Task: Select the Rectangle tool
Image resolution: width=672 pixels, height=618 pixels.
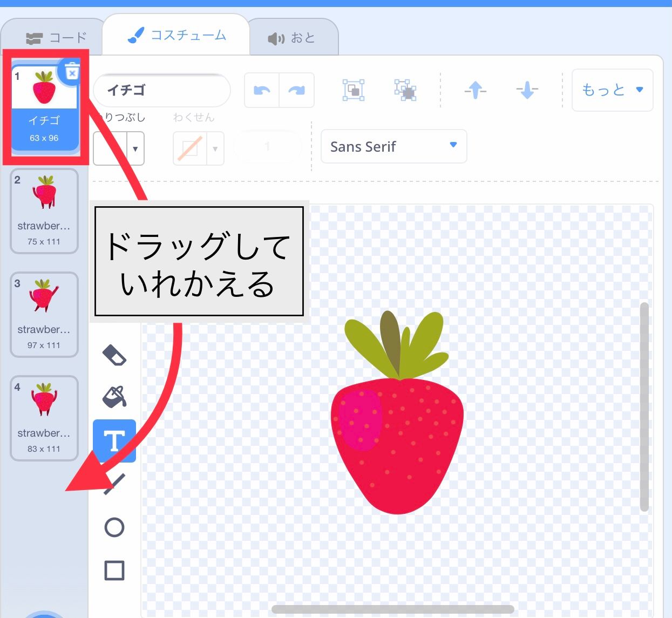Action: pos(114,569)
